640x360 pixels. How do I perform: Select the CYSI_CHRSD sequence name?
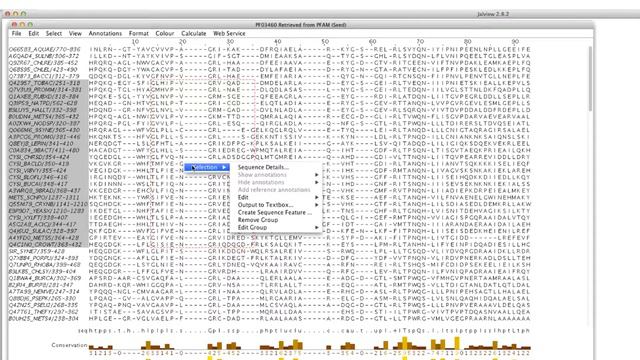tap(39, 157)
